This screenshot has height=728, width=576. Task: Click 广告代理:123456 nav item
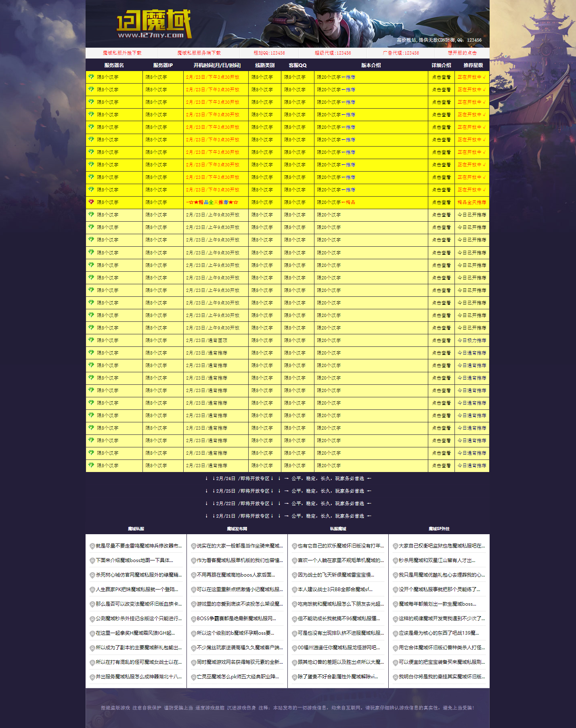[x=401, y=53]
